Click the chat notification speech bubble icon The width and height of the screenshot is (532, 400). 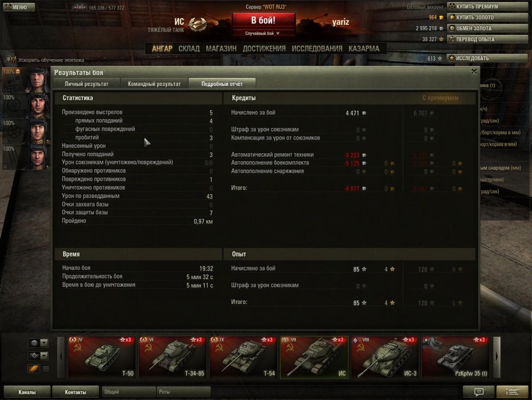tap(478, 392)
